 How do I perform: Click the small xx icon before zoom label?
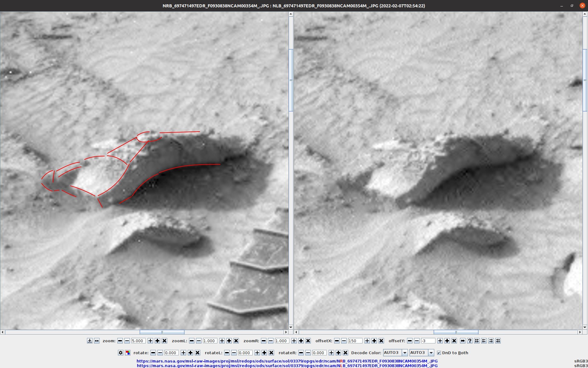click(x=97, y=341)
